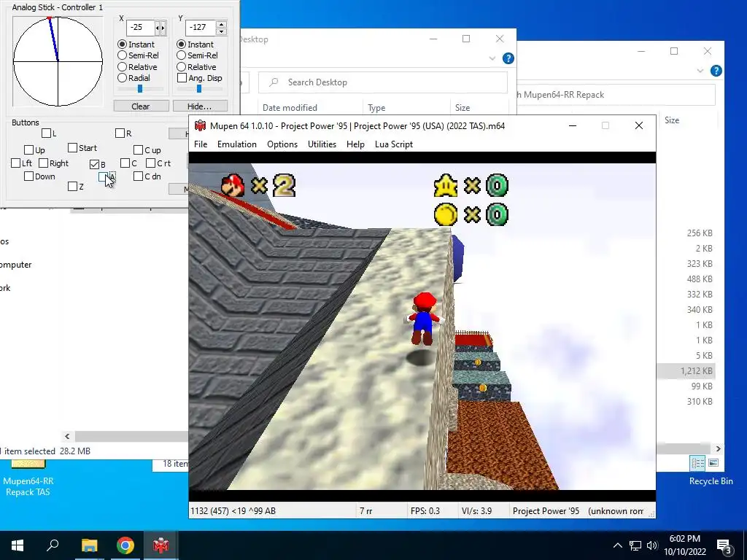
Task: Show hidden tray icons arrow
Action: tap(617, 545)
